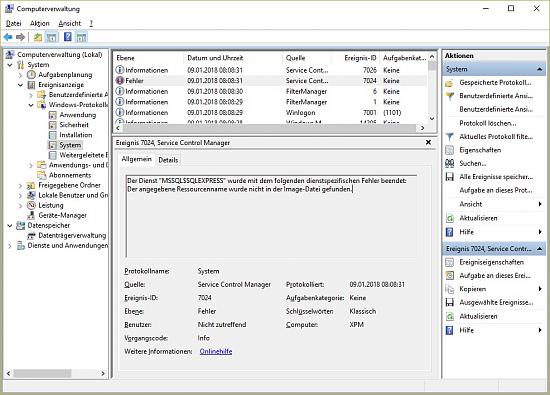
Task: Switch to the Details tab
Action: point(168,160)
